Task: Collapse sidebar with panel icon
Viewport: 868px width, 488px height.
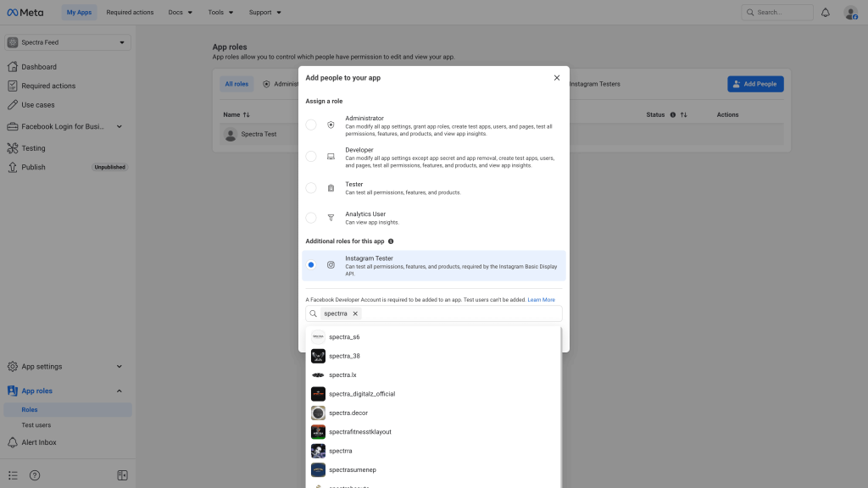Action: tap(122, 475)
